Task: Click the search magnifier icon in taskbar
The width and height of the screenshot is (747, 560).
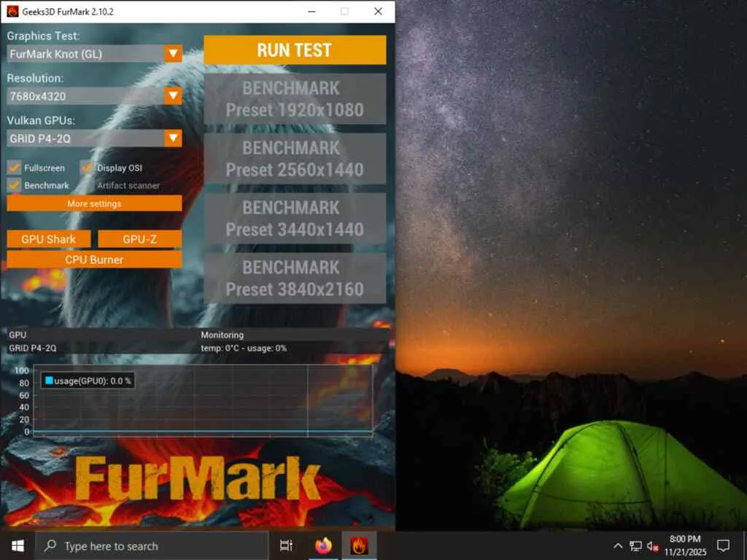Action: tap(50, 545)
